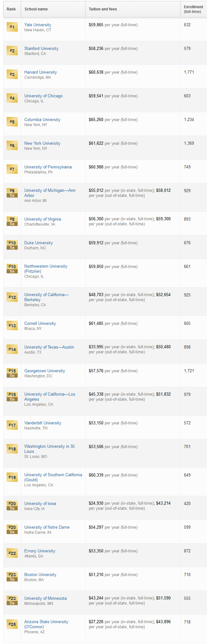Viewport: 207px width, 644px height.
Task: Click the Rank column header
Action: 12,9
